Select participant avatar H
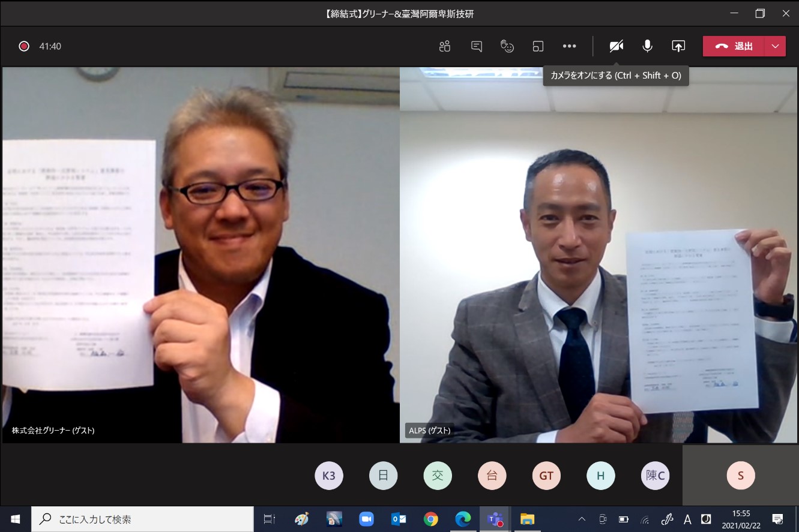The image size is (799, 532). pyautogui.click(x=601, y=476)
